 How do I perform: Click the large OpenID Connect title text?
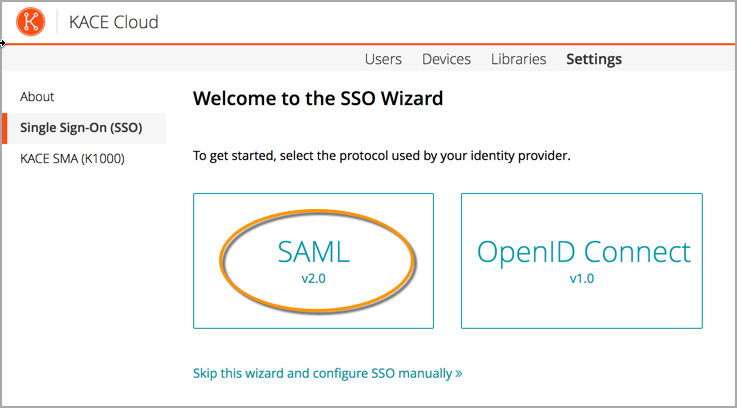click(x=584, y=252)
